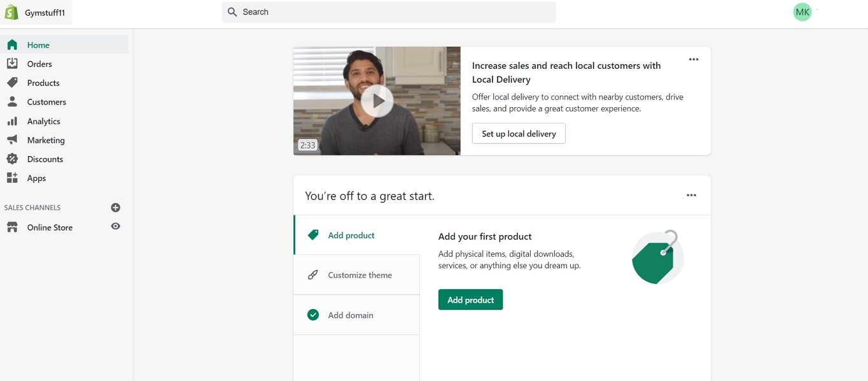
Task: Click the Shopify logo icon
Action: tap(11, 12)
